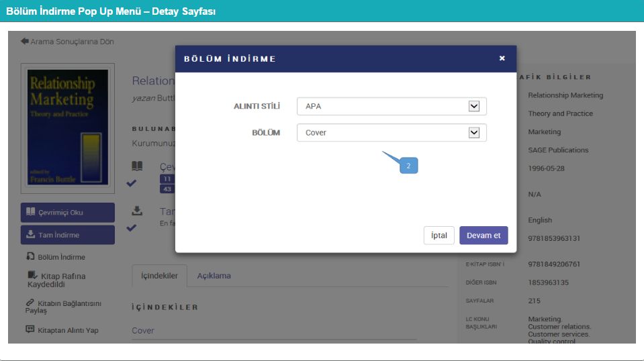The image size is (644, 361).
Task: Click Kitaptan Alıntı Yap link
Action: (x=68, y=330)
